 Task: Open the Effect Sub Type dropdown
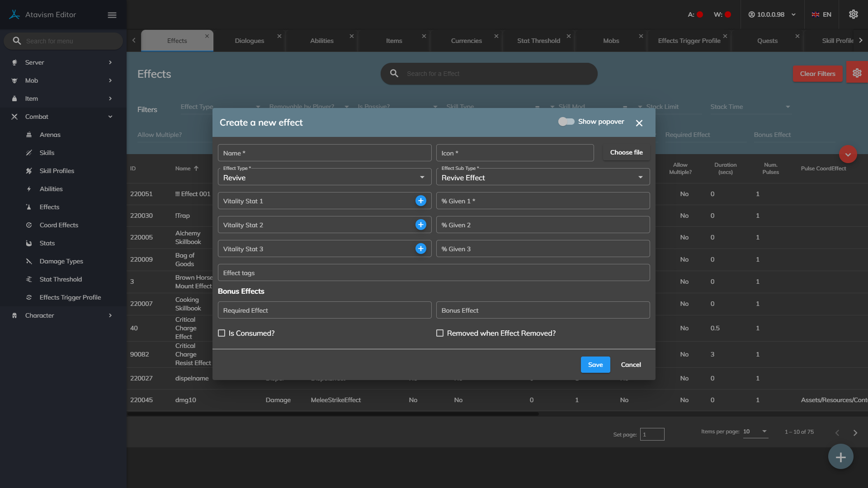coord(542,178)
